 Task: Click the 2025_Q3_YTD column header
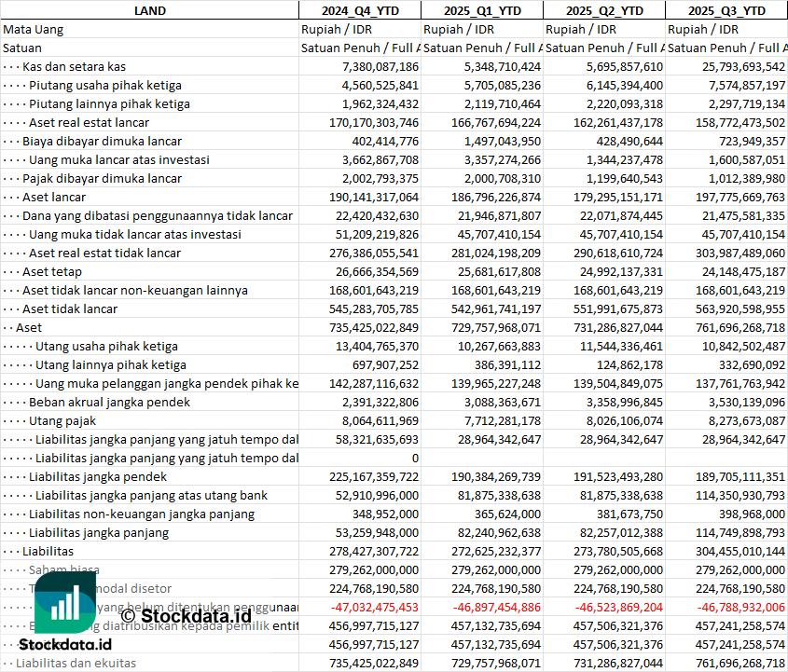[726, 10]
